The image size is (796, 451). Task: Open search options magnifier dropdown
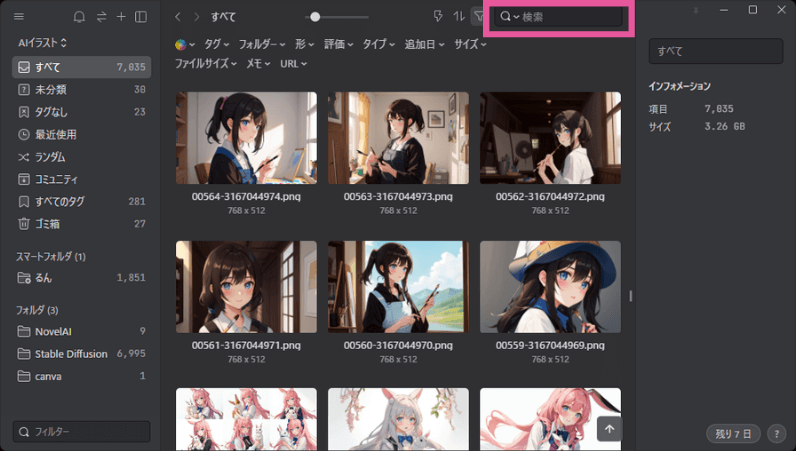(x=509, y=17)
